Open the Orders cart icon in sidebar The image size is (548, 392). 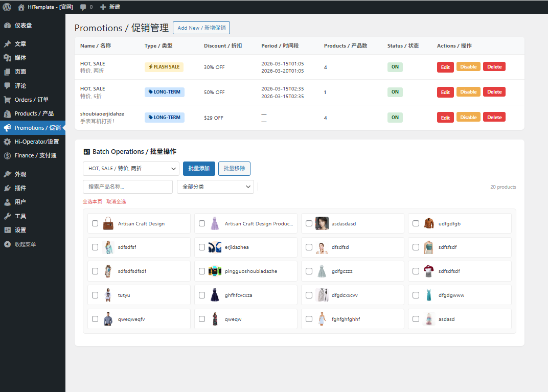pos(7,100)
